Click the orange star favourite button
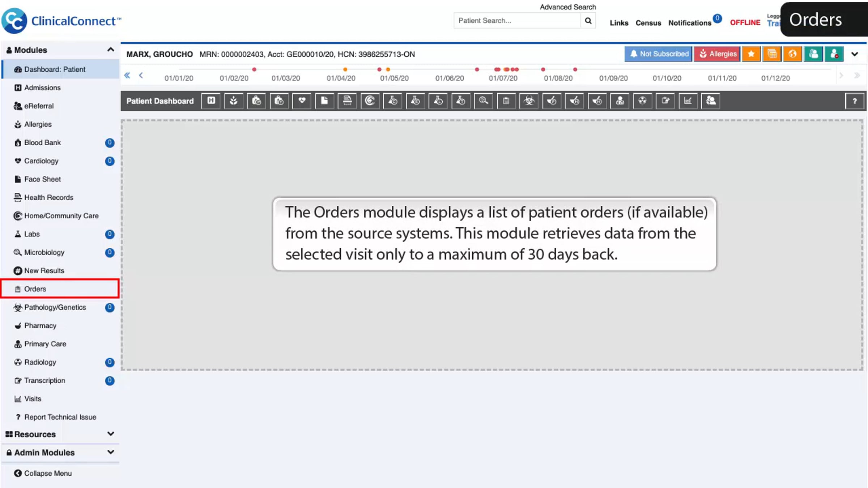The width and height of the screenshot is (868, 488). (x=751, y=54)
